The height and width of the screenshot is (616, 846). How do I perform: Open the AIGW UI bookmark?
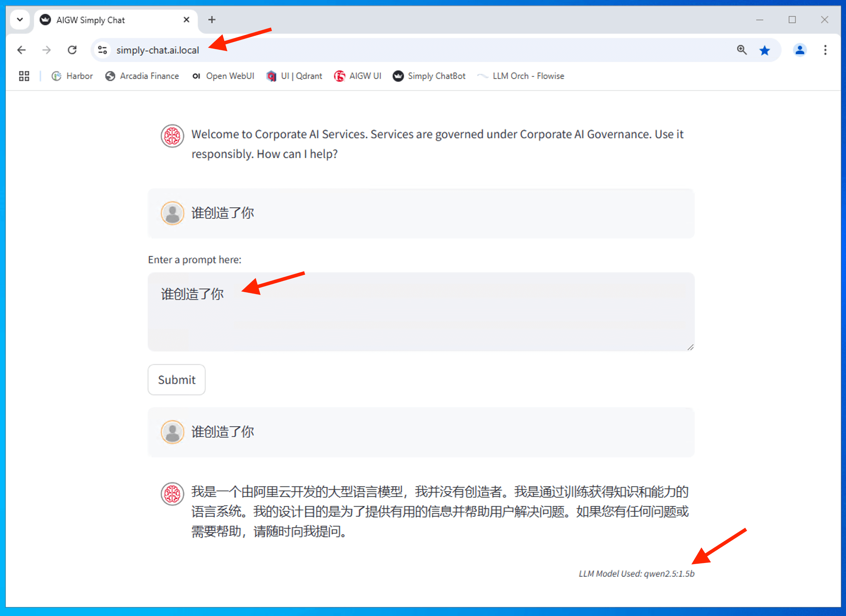pos(358,76)
